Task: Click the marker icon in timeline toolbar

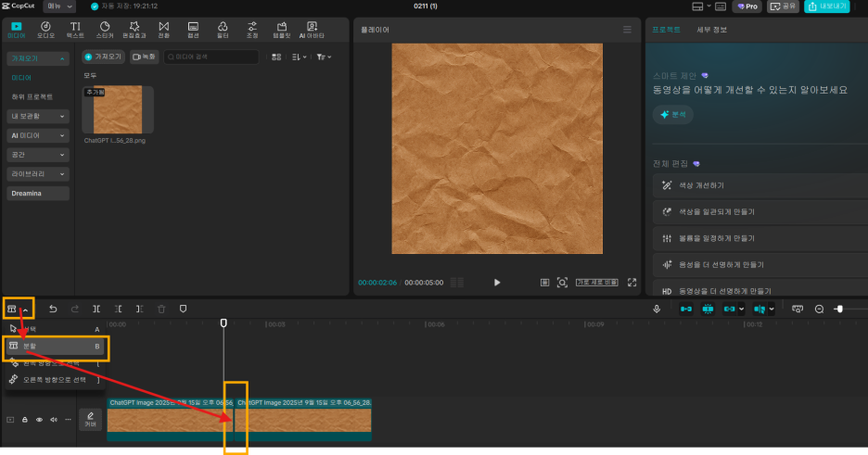Action: [183, 309]
